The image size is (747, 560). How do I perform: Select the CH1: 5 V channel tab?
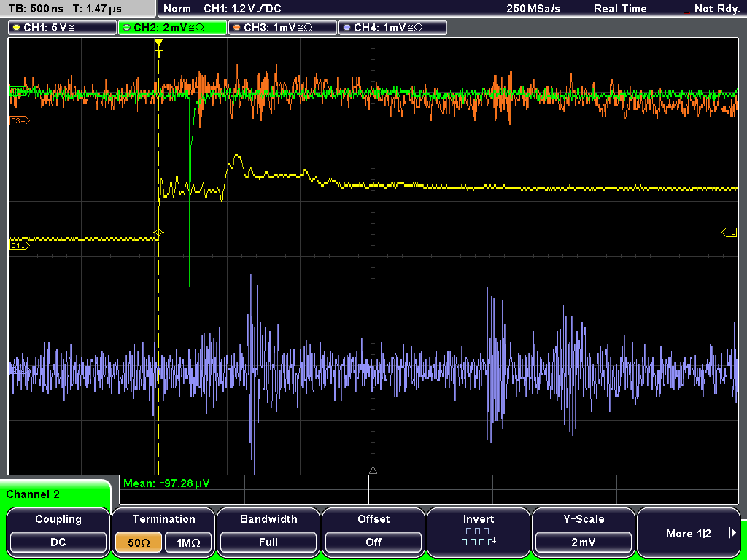(63, 28)
